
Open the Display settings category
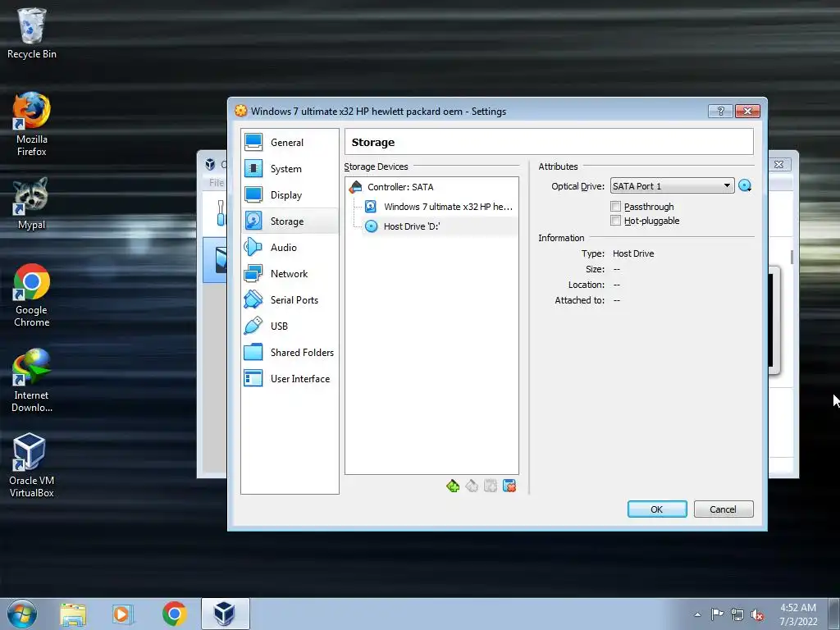coord(290,195)
